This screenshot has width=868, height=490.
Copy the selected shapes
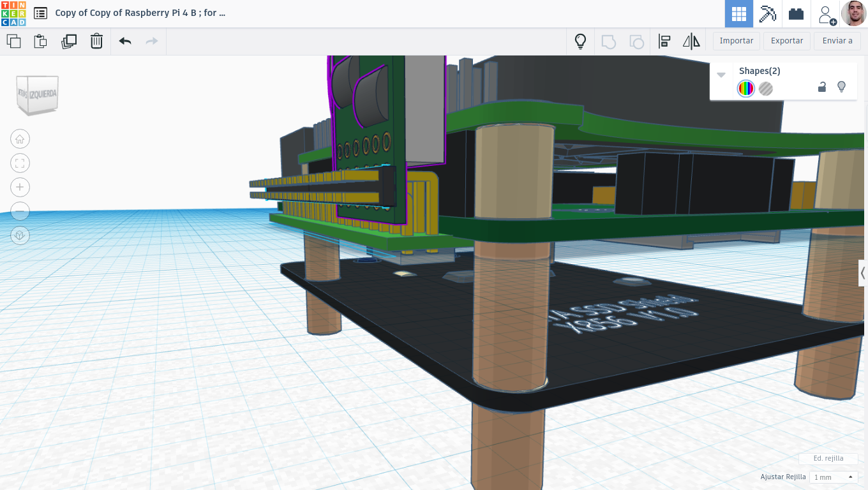coord(13,41)
